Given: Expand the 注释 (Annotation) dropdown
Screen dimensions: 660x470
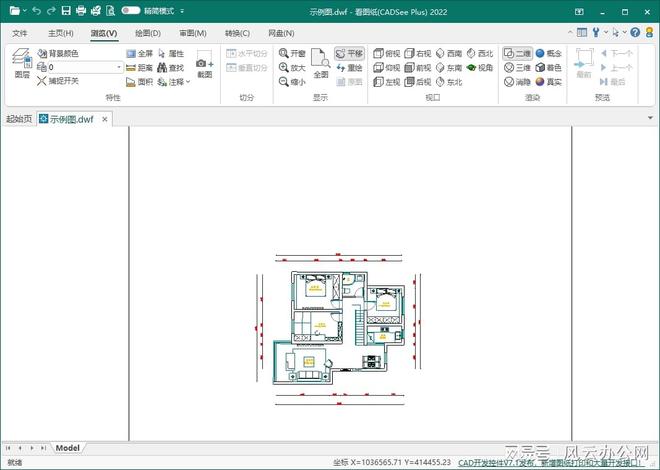Looking at the screenshot, I should [x=187, y=82].
